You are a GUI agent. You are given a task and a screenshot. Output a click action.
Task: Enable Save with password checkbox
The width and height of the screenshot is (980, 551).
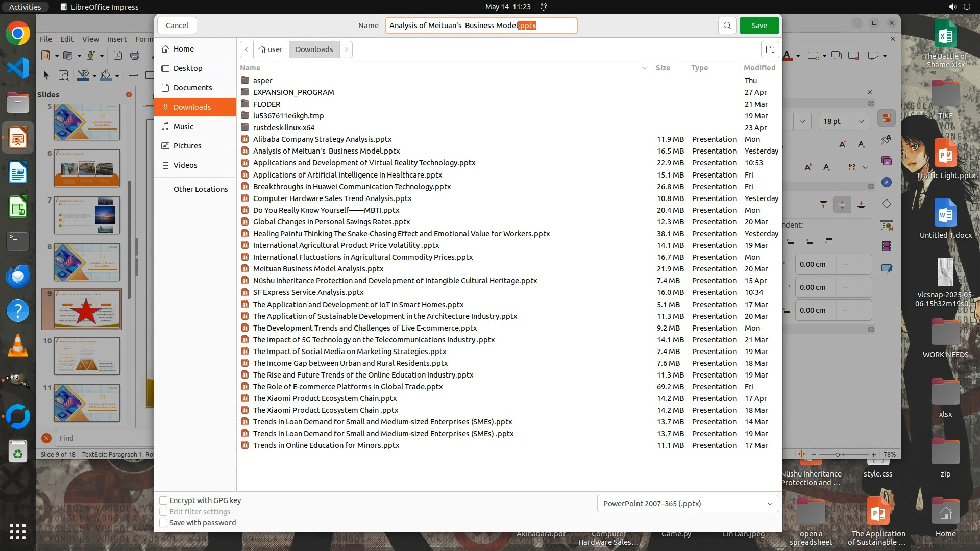(163, 523)
